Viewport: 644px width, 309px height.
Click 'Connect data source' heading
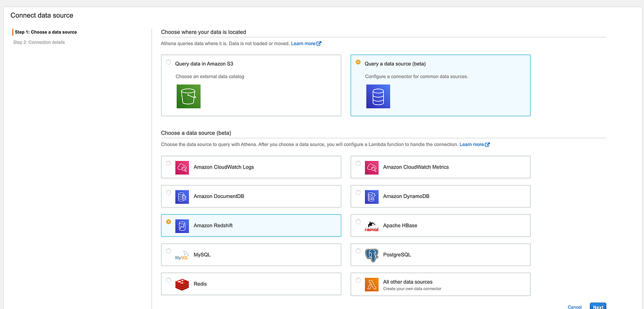pyautogui.click(x=42, y=16)
